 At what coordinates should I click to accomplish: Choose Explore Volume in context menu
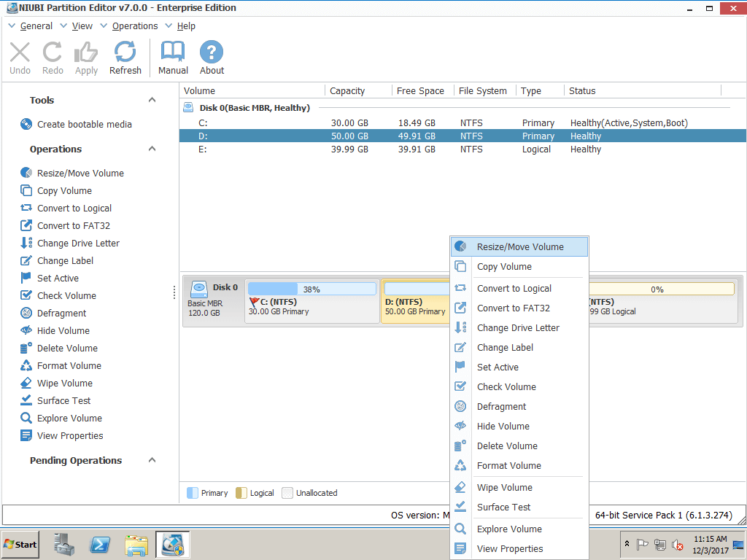point(519,529)
